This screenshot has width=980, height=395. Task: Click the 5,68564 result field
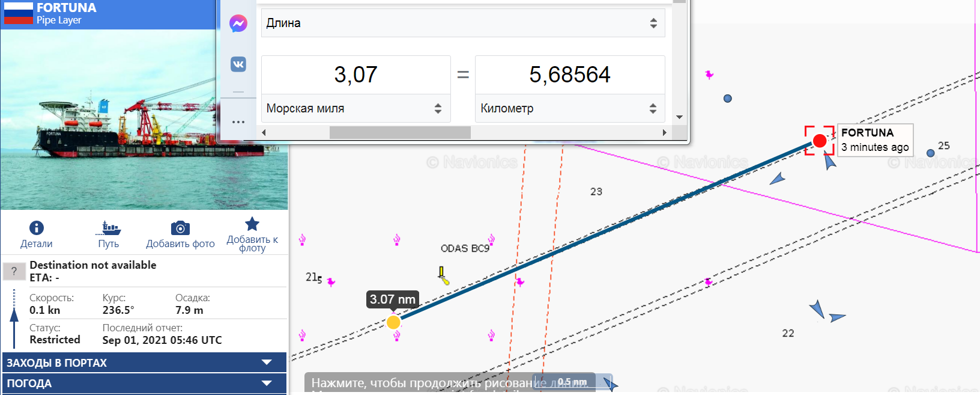coord(569,75)
